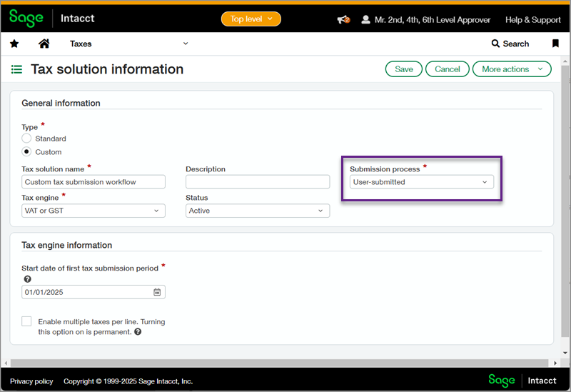Click the announcements megaphone icon

(343, 19)
